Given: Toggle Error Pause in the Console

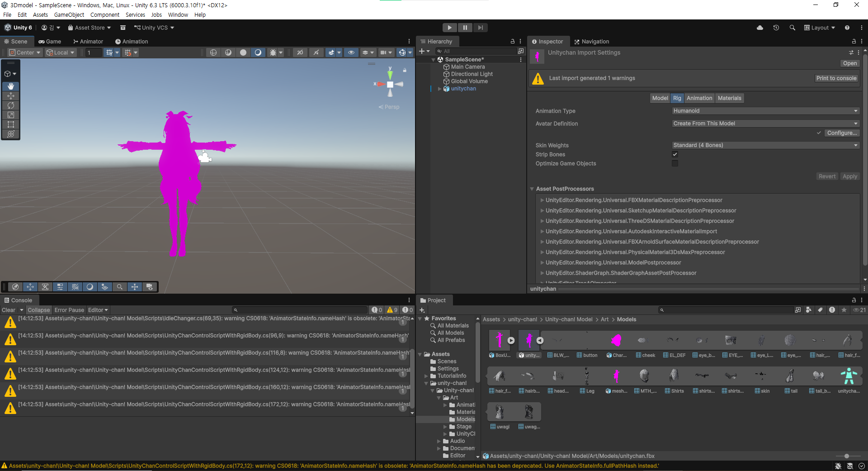Looking at the screenshot, I should (x=69, y=310).
